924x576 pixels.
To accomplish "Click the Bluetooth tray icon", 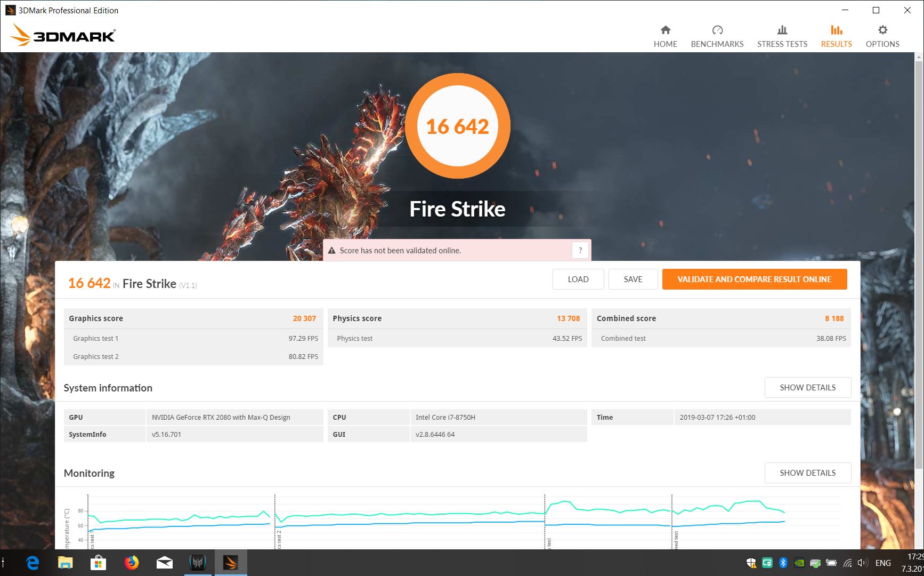I will coord(783,563).
